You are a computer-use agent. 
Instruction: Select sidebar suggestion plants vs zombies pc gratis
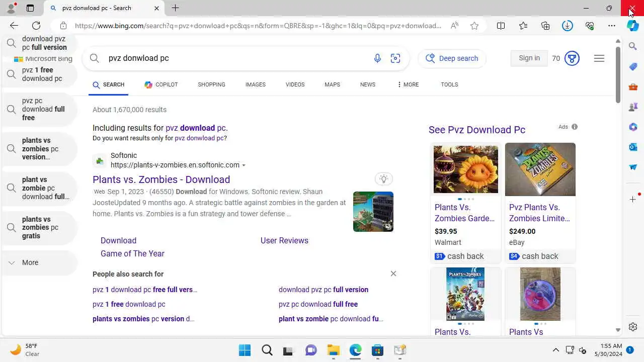pos(40,227)
